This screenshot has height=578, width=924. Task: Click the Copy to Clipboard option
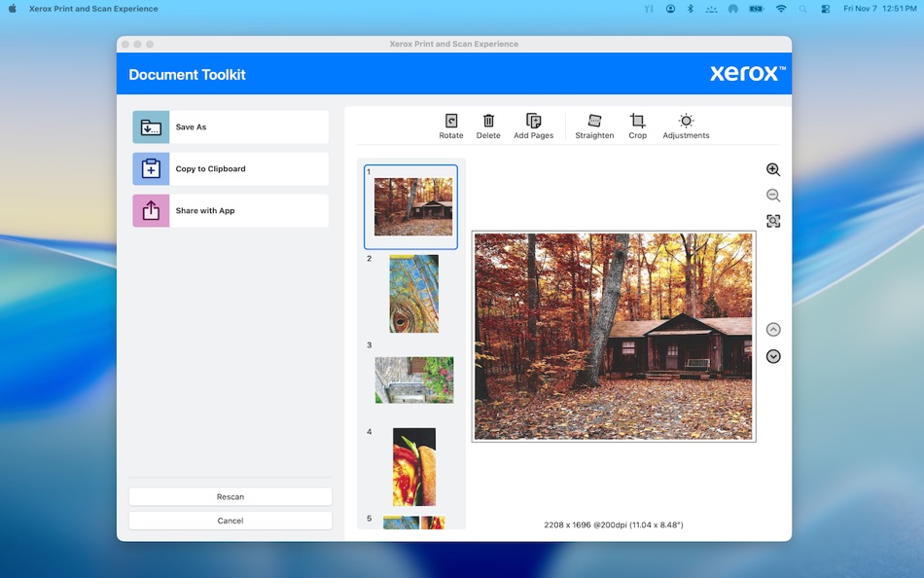(x=230, y=168)
